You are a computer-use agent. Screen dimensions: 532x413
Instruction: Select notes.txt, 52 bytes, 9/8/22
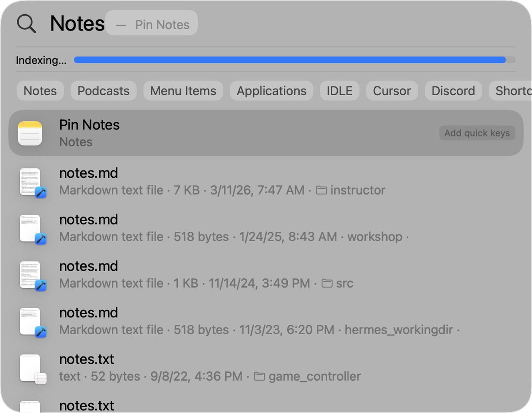pos(266,368)
